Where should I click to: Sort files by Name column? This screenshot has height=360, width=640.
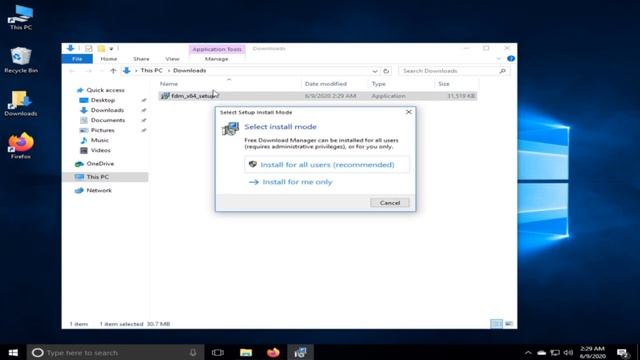(169, 84)
